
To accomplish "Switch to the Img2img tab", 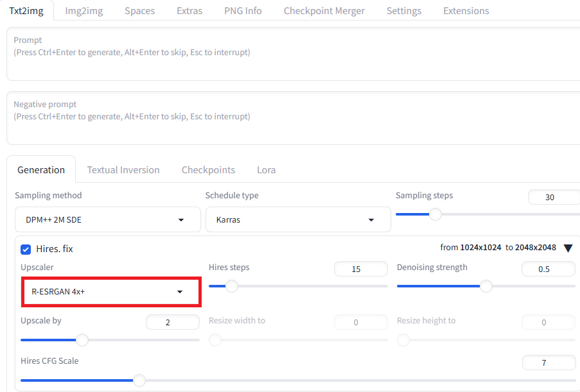I will 84,11.
